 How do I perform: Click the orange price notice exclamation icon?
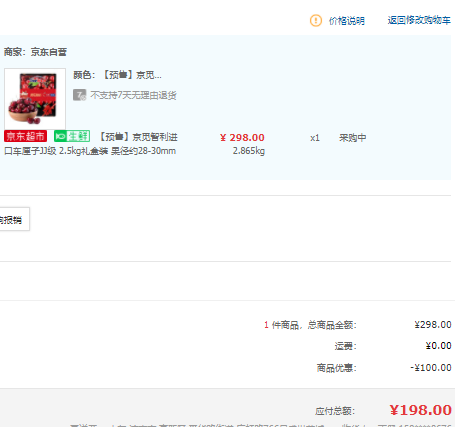316,21
